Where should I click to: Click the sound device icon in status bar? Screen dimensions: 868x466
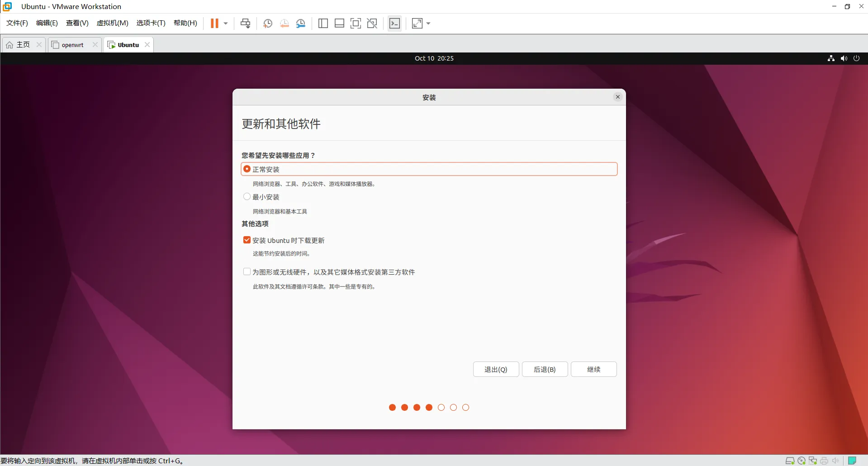[835, 461]
